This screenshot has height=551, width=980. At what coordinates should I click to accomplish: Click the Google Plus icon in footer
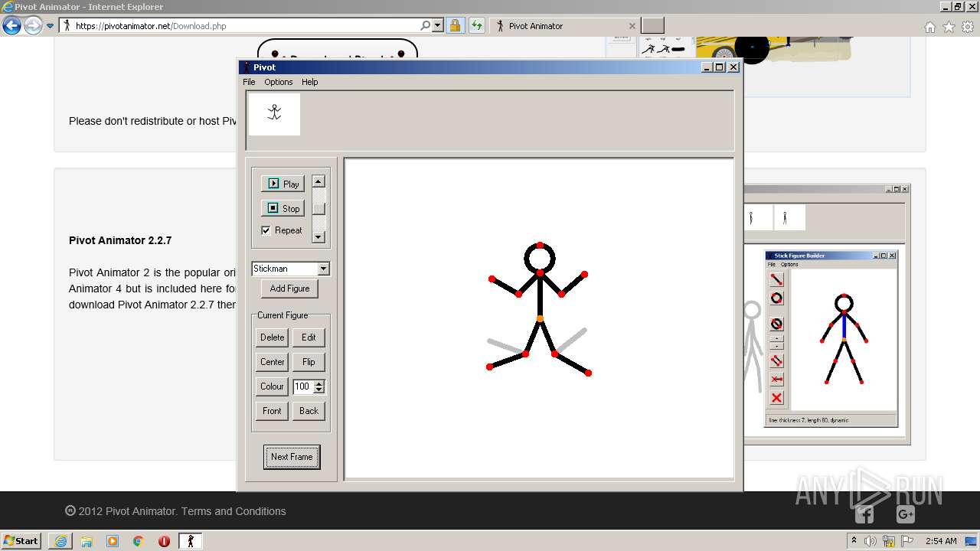coord(906,514)
